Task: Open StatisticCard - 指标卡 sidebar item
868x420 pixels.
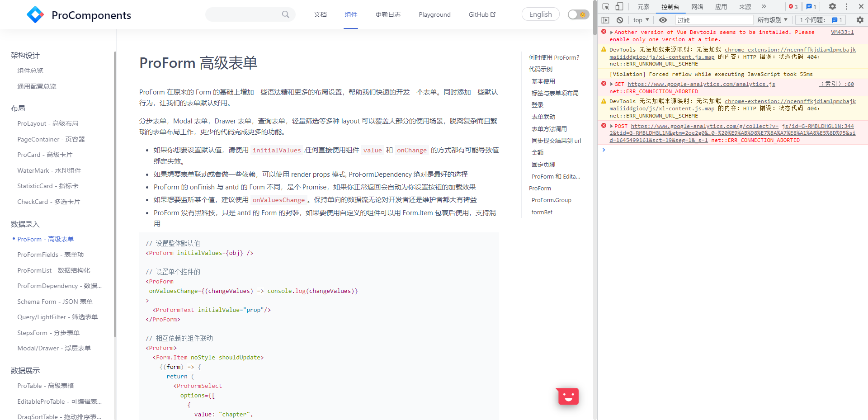Action: coord(48,186)
